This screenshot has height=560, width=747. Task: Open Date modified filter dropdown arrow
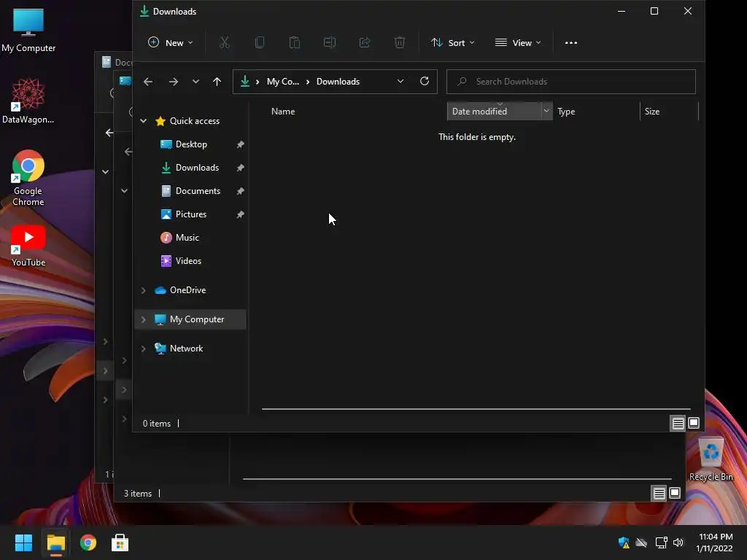pos(546,111)
